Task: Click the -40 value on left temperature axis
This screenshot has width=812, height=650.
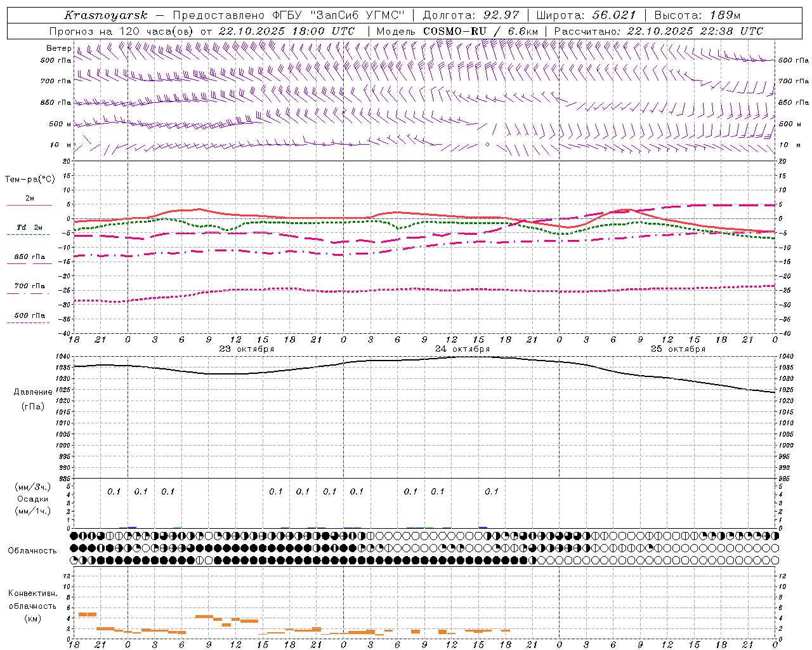Action: (x=65, y=333)
